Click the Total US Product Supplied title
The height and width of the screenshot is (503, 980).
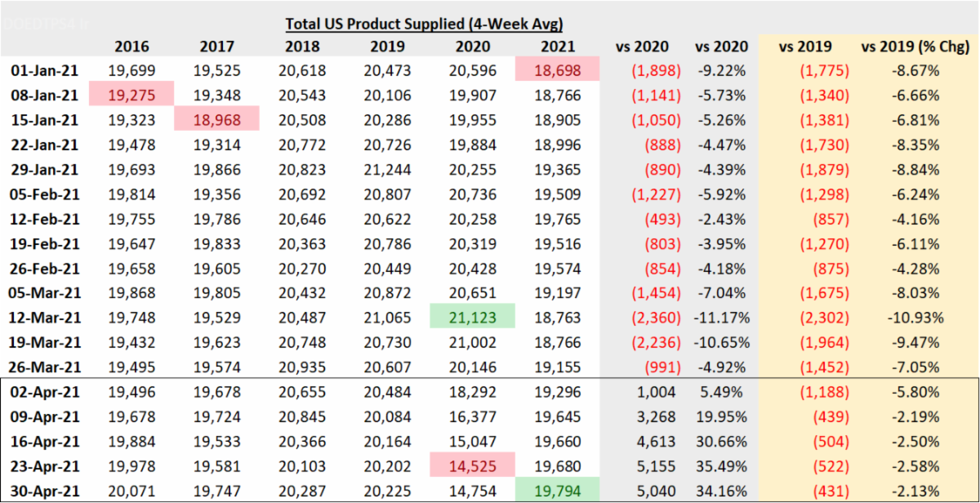point(425,23)
